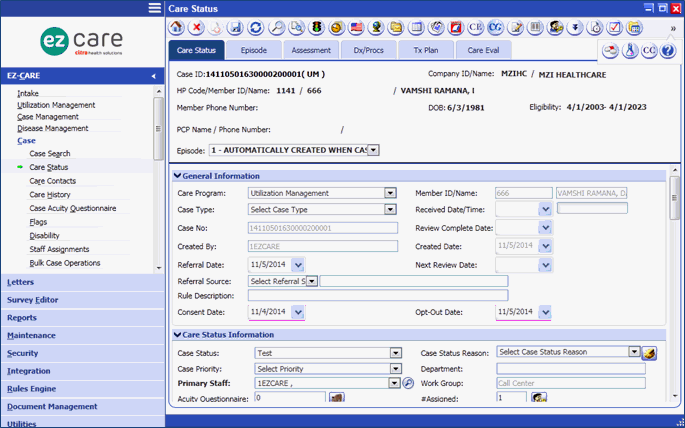The height and width of the screenshot is (428, 685).
Task: Click the red X cancel icon
Action: pos(196,27)
